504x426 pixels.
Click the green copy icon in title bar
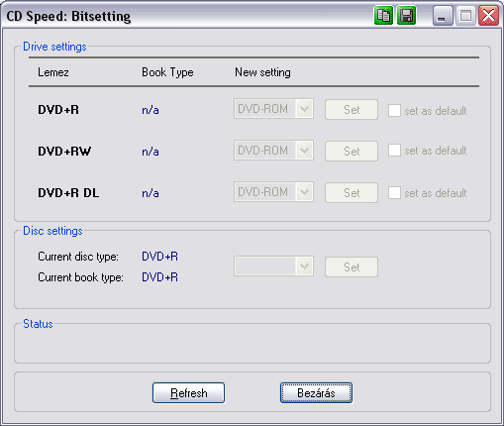pos(383,16)
